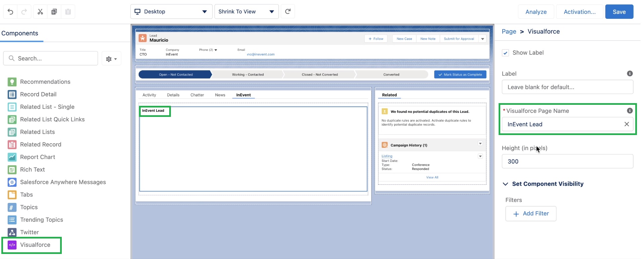The image size is (644, 259).
Task: Select the Related List Quick Links icon
Action: pyautogui.click(x=12, y=119)
